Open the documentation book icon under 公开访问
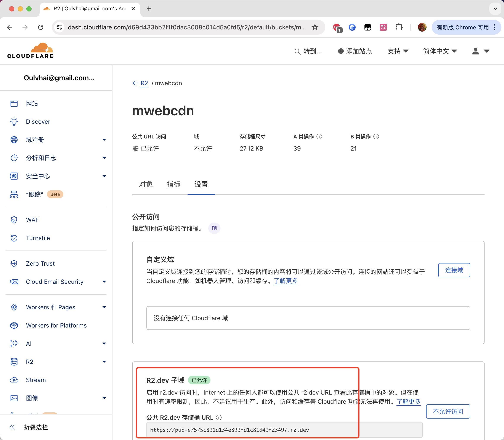This screenshot has width=504, height=440. click(x=214, y=228)
